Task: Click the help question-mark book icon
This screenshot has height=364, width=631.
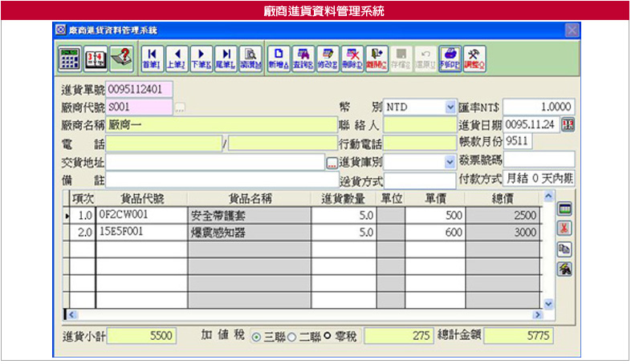Action: click(x=121, y=58)
